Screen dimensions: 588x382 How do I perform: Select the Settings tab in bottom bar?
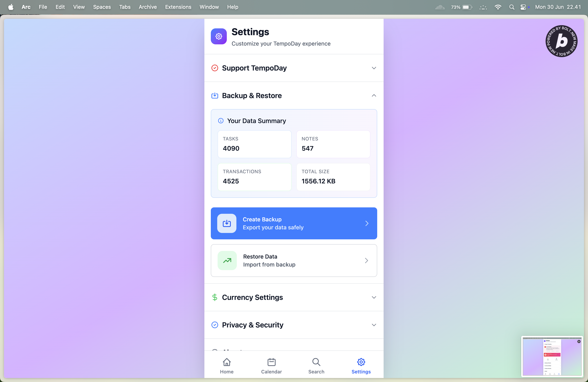361,366
